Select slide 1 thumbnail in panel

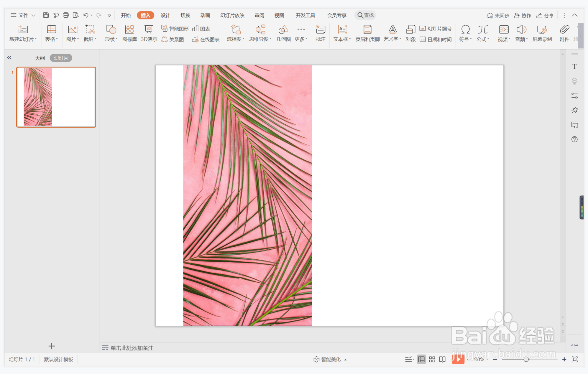56,97
